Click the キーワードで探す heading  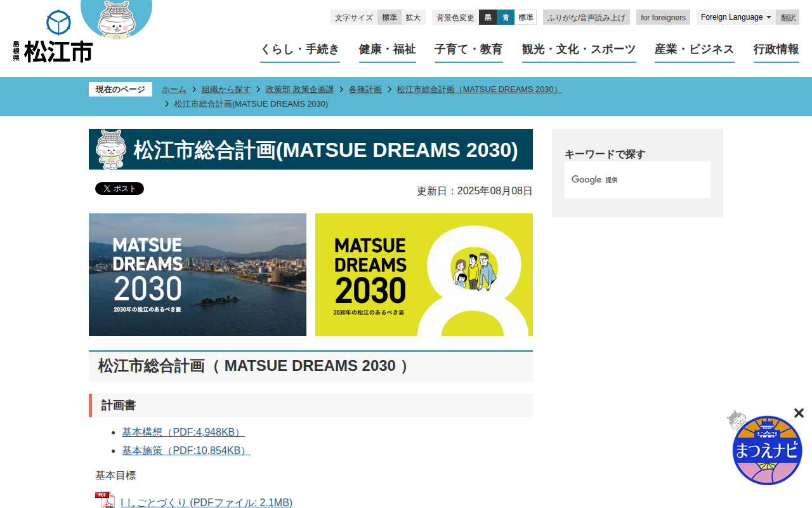[x=605, y=154]
